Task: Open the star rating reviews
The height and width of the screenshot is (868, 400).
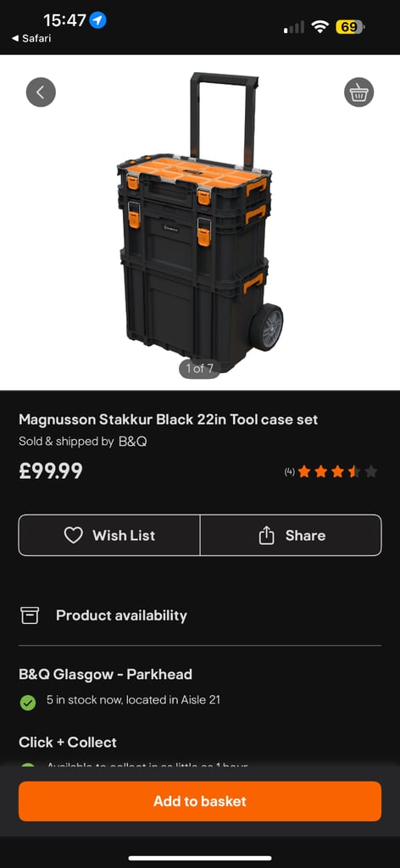Action: pyautogui.click(x=331, y=471)
